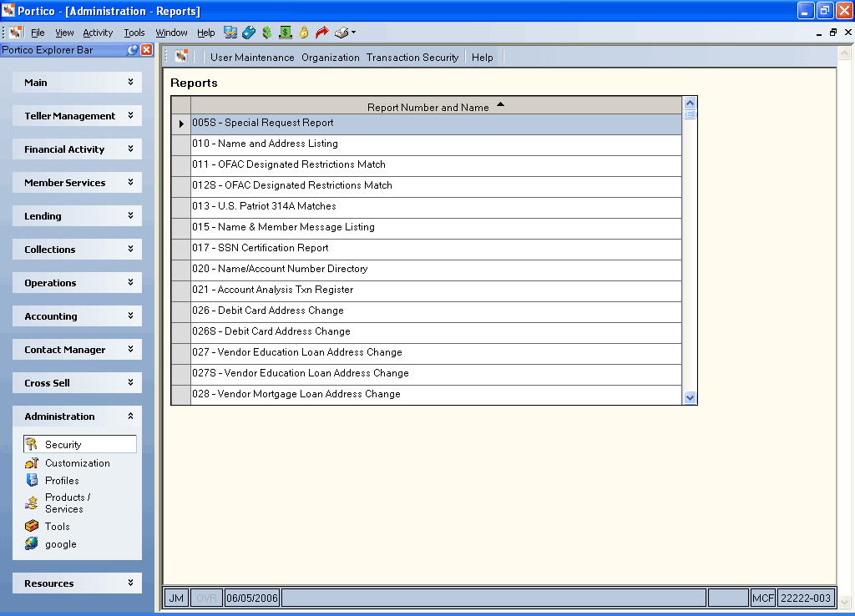This screenshot has width=855, height=616.
Task: Click the green cash drawer toolbar icon
Action: click(x=286, y=33)
